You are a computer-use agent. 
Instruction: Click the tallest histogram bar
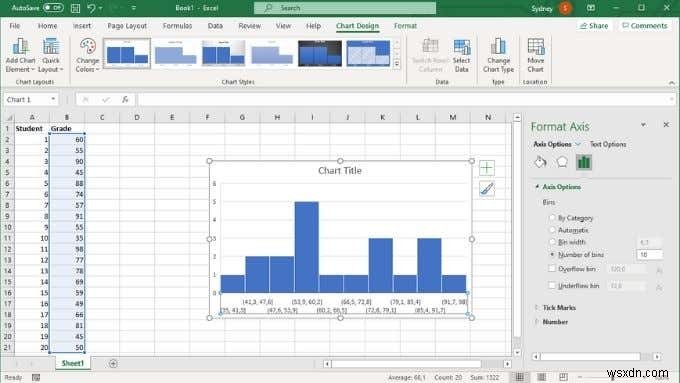pos(307,247)
